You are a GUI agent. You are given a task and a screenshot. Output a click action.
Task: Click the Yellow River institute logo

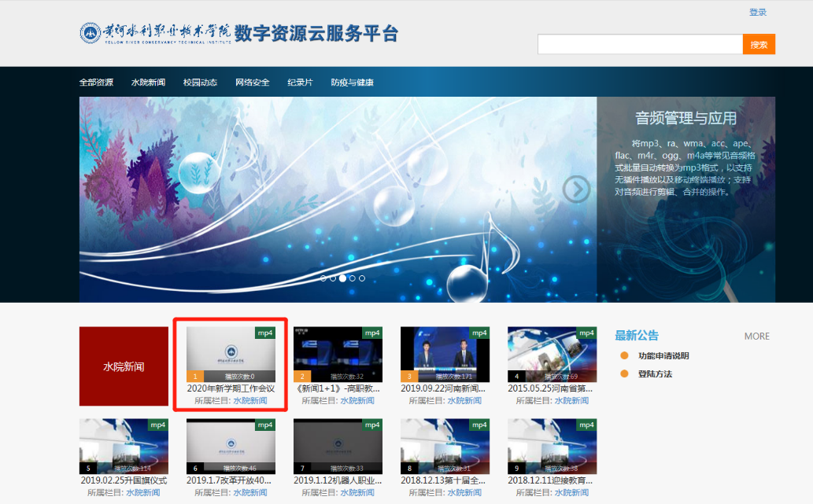[156, 34]
